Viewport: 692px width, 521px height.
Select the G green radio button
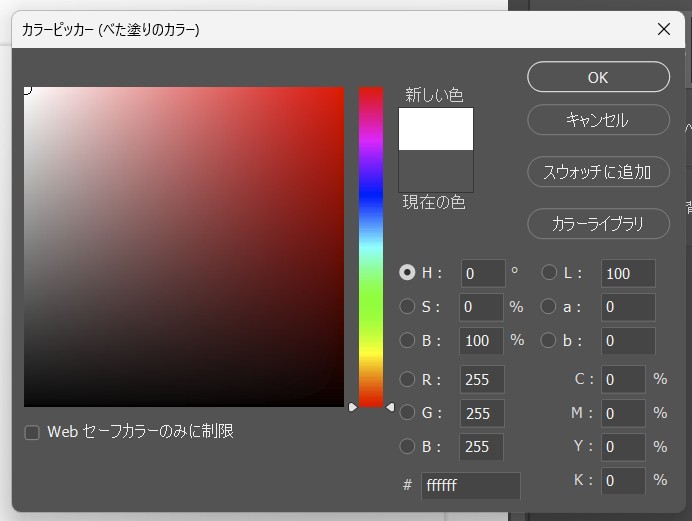coord(407,413)
